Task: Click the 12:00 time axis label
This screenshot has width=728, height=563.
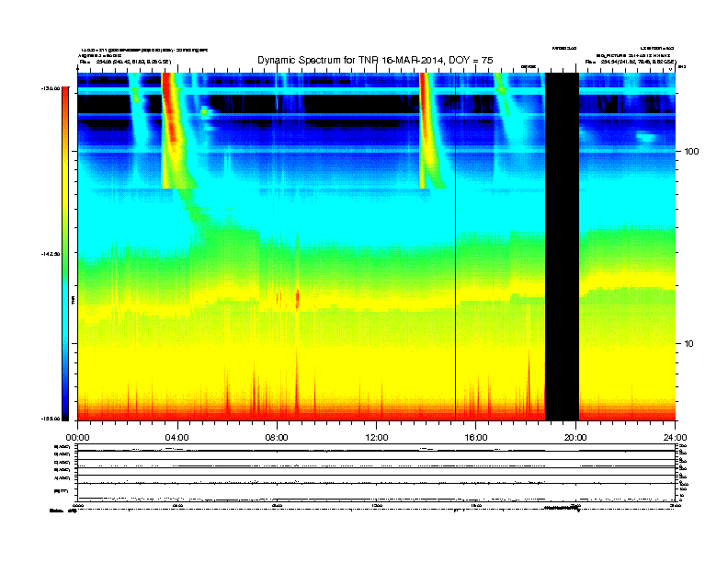Action: pyautogui.click(x=377, y=438)
